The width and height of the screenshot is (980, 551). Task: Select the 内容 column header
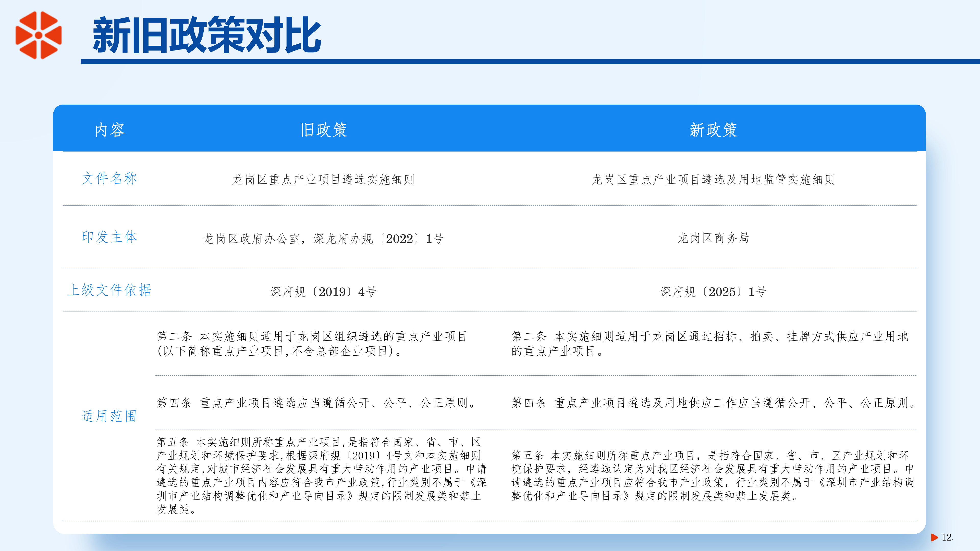(110, 130)
